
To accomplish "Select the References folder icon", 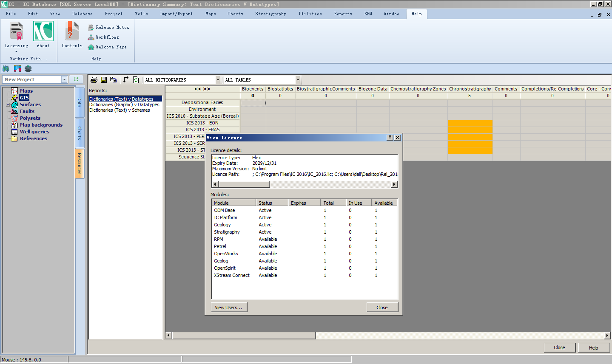I will tap(14, 138).
